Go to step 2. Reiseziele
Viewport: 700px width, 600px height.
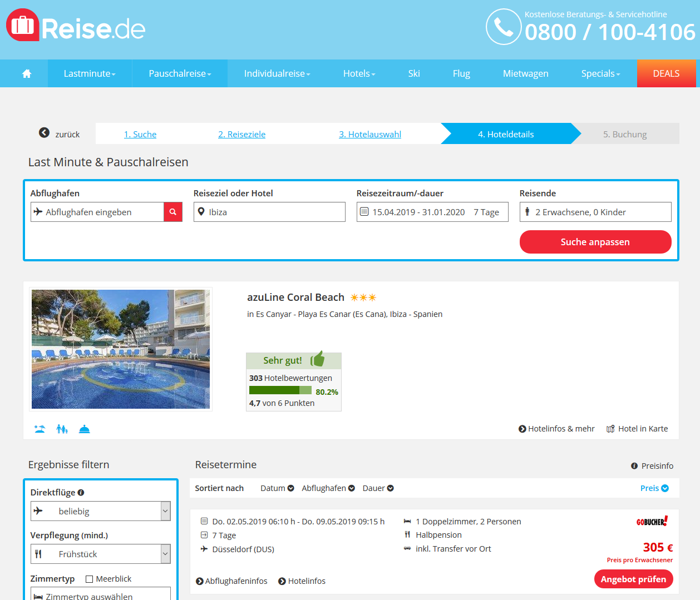tap(242, 134)
